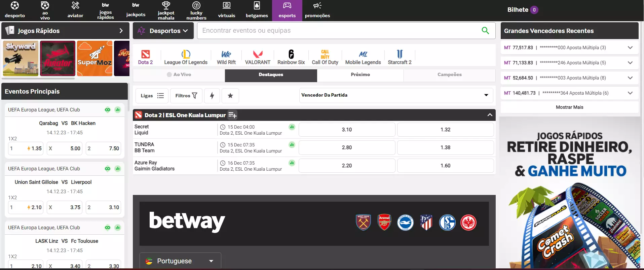Select the VALORANT game icon
644x270 pixels.
coord(258,55)
